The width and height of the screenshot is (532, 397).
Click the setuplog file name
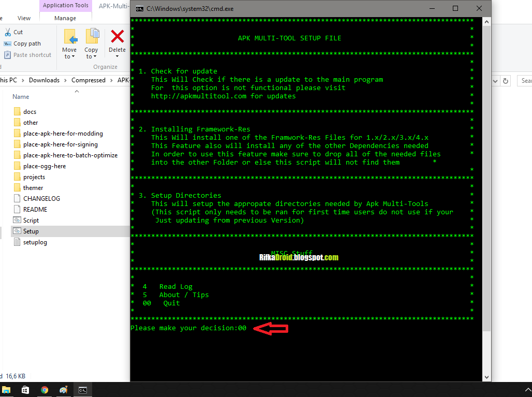coord(35,242)
